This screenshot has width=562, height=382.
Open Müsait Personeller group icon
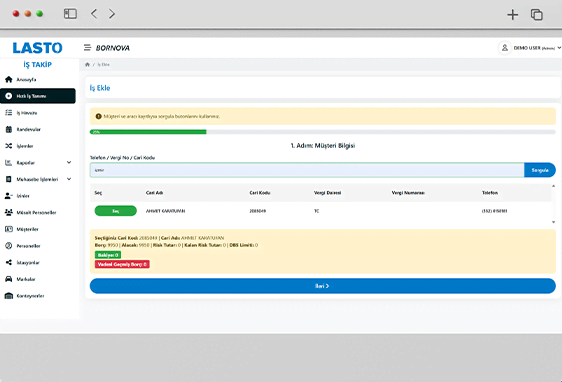(9, 212)
